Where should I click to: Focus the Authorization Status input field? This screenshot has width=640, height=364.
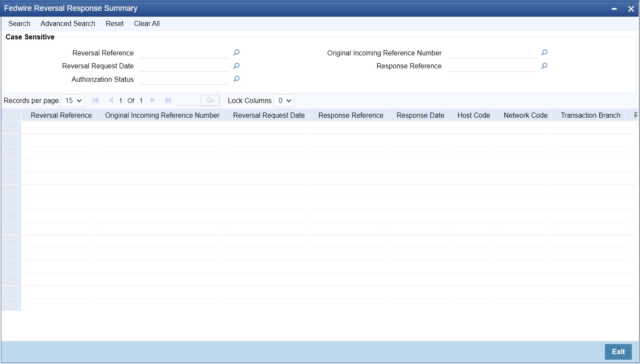tap(184, 79)
